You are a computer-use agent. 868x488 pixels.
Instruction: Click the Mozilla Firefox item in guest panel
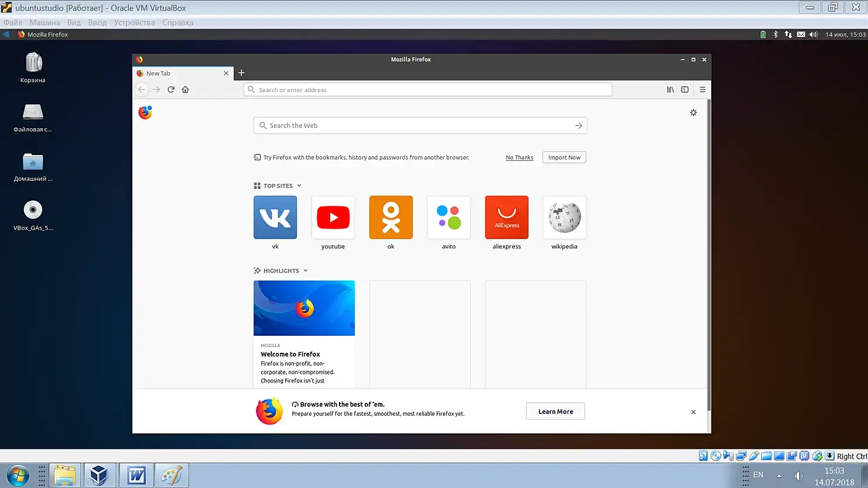click(x=43, y=34)
